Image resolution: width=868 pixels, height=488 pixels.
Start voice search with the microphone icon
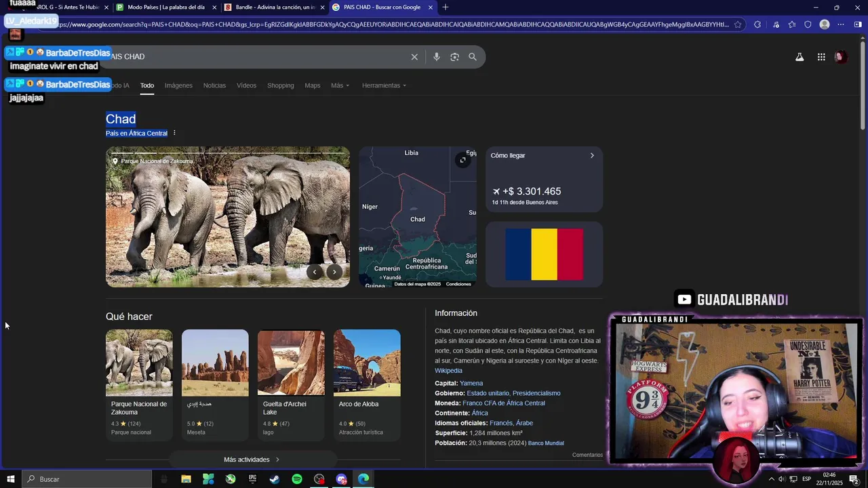[437, 57]
